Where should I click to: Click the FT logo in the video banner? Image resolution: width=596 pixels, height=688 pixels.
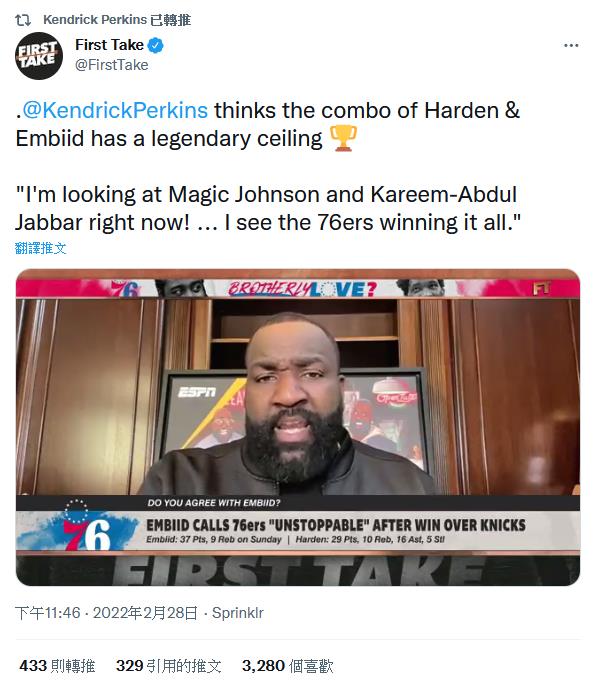coord(541,289)
